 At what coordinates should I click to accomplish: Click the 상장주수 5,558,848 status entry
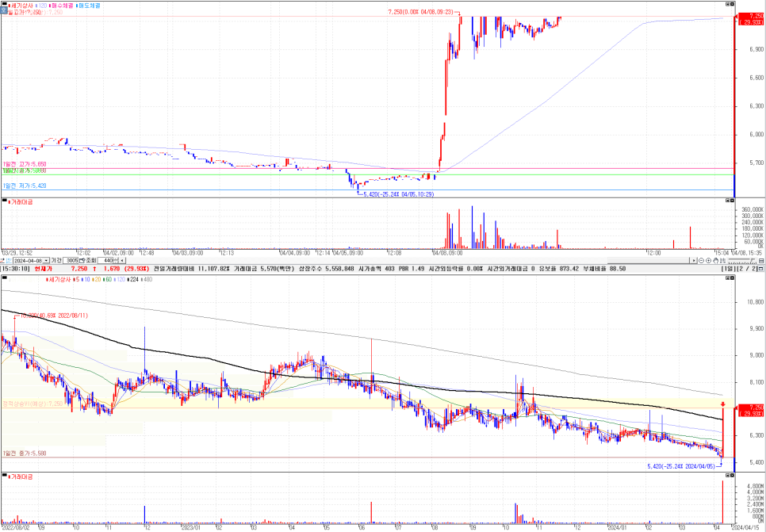click(x=327, y=269)
